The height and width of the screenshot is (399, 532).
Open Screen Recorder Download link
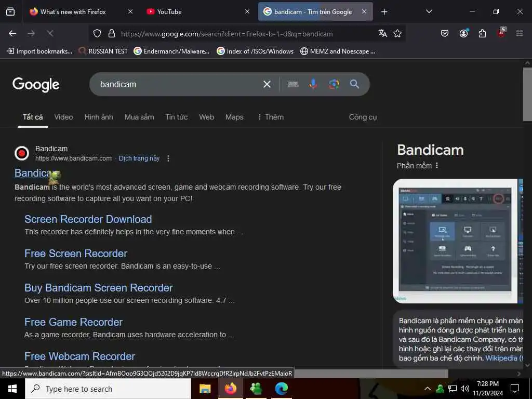point(88,219)
